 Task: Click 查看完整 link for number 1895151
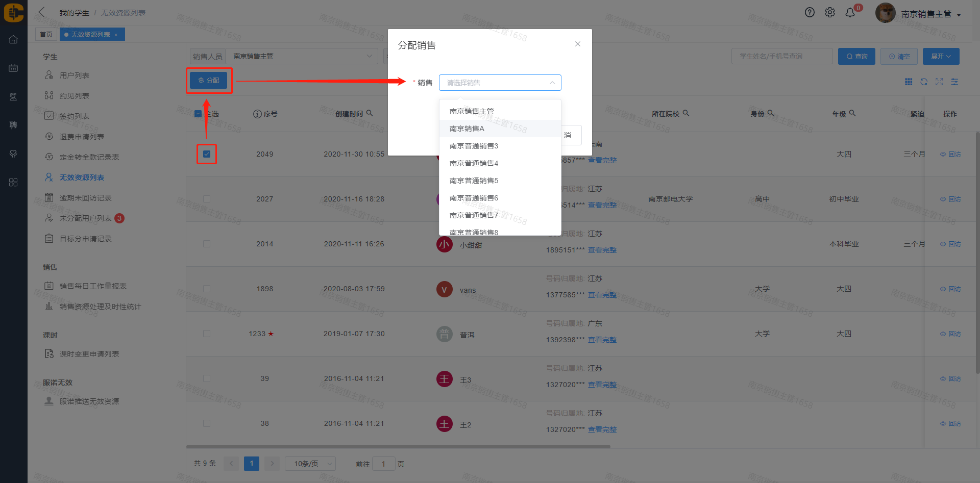tap(602, 250)
